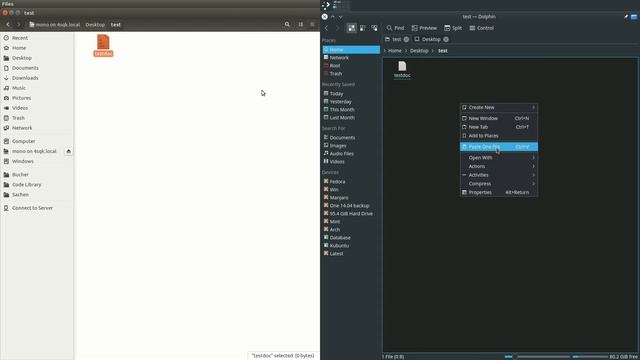The width and height of the screenshot is (640, 360).
Task: Open Trash in Dolphin Places
Action: (336, 74)
